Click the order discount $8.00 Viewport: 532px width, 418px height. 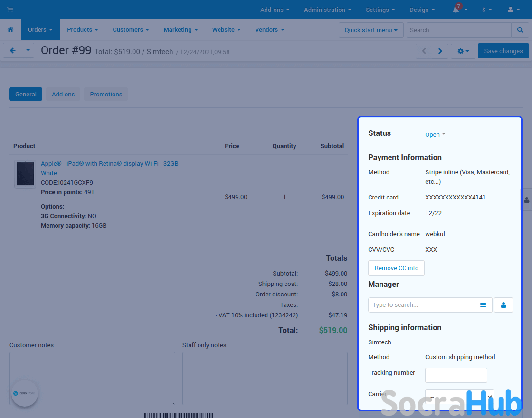click(339, 294)
